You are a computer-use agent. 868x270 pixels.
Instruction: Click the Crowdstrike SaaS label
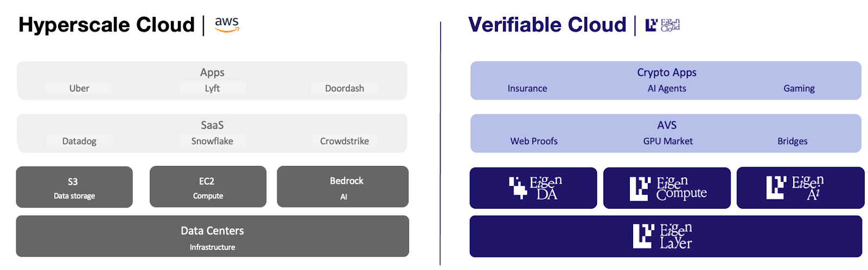[344, 141]
